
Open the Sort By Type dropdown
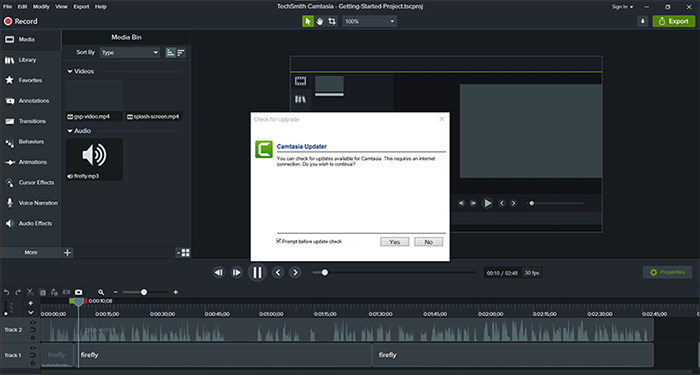[x=129, y=53]
